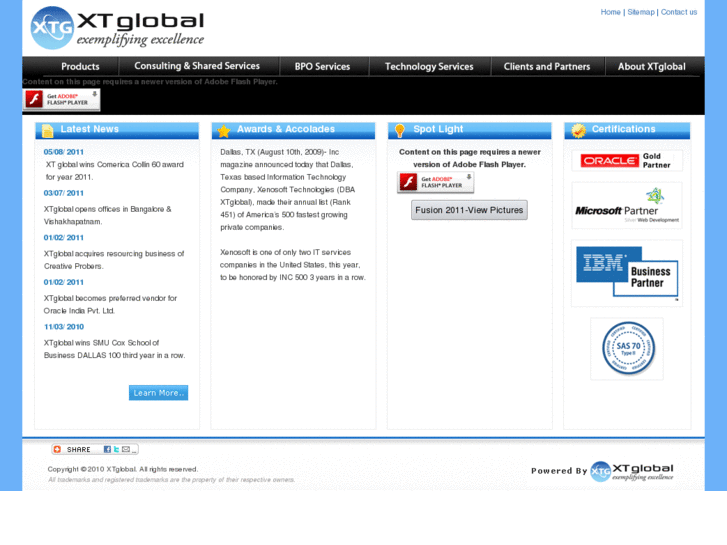Open the Contact us link
Viewport: 727px width, 545px height.
click(679, 12)
